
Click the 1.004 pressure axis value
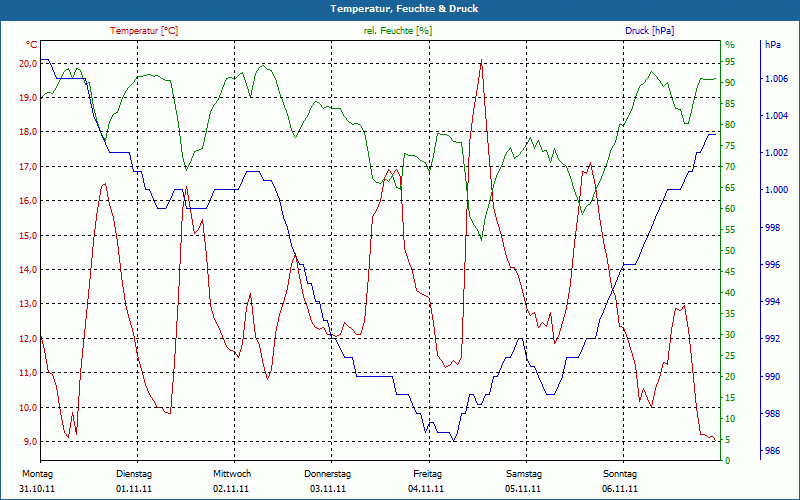[776, 116]
